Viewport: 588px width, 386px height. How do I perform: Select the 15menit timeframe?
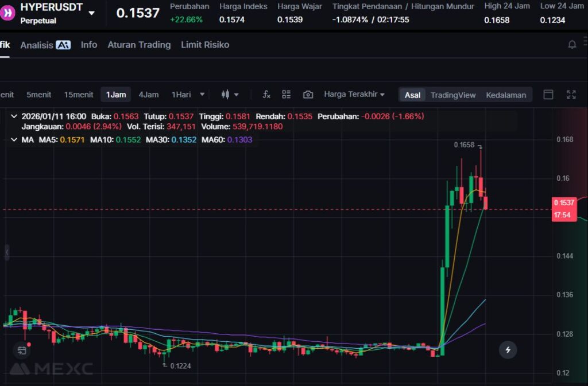pyautogui.click(x=79, y=95)
